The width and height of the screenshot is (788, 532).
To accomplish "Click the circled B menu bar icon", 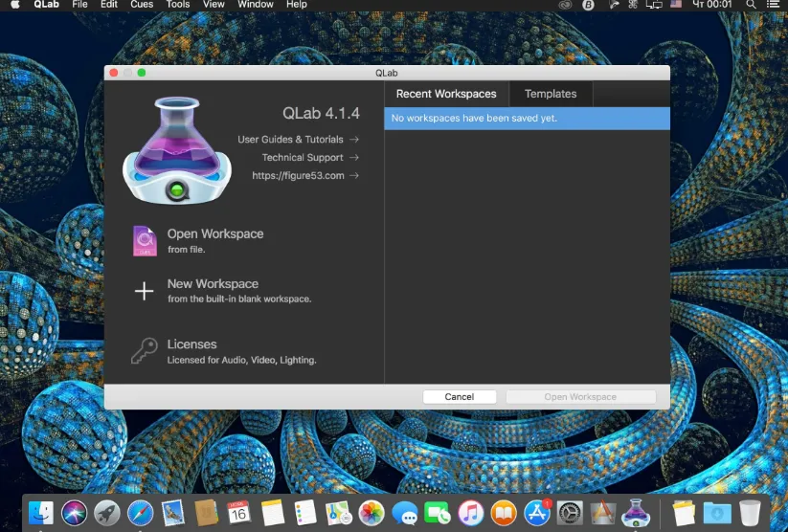I will point(588,5).
